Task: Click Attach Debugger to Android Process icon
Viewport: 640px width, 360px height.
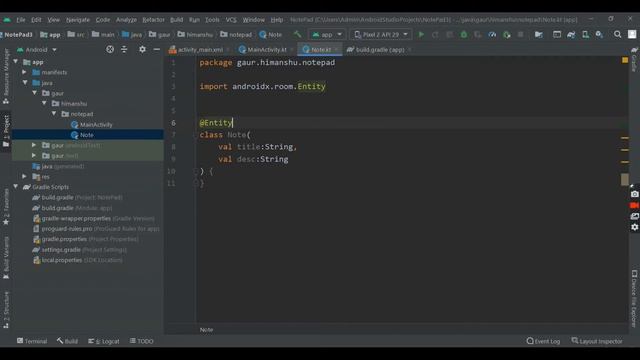Action: point(507,35)
